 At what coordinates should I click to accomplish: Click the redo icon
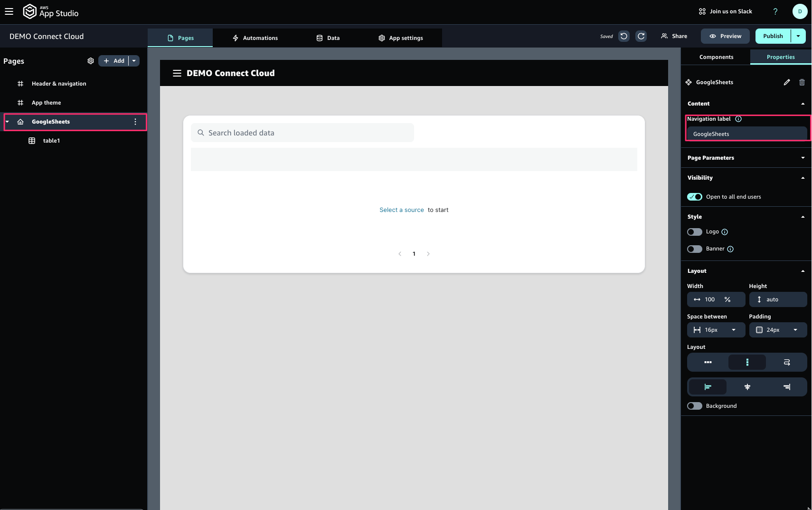641,36
